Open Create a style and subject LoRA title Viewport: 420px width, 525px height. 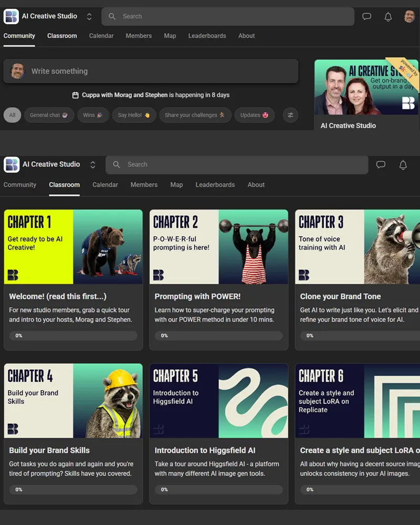[x=360, y=450]
